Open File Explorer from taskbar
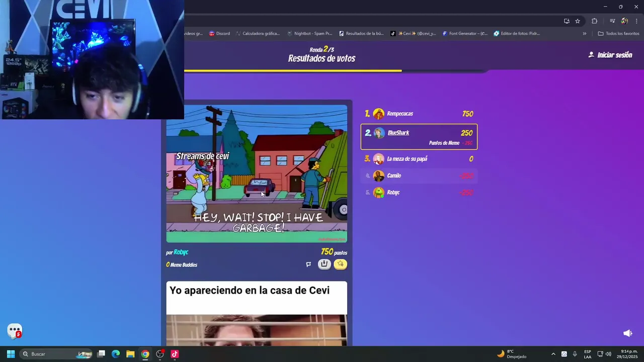 pos(130,354)
